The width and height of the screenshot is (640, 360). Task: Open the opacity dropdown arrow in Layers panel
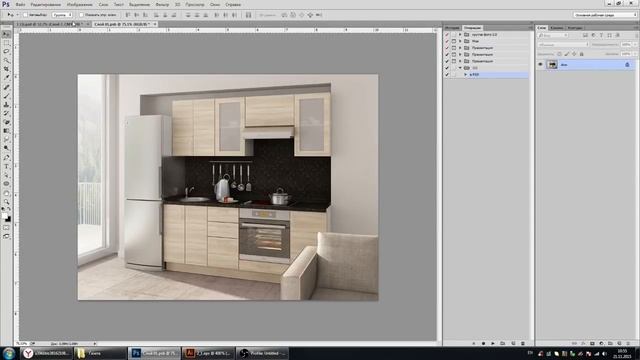pos(635,44)
